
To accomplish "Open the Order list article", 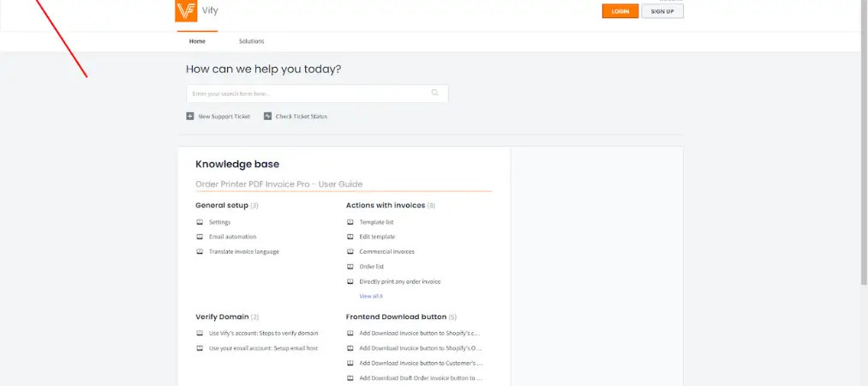I will [x=371, y=267].
